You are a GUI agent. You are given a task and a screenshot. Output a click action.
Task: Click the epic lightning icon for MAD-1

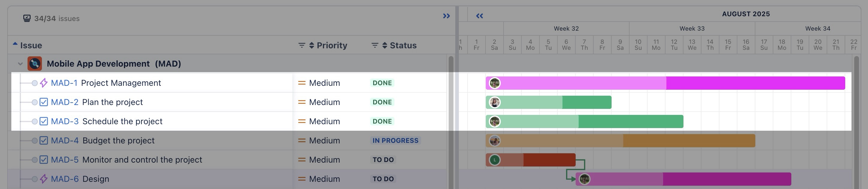pyautogui.click(x=43, y=83)
